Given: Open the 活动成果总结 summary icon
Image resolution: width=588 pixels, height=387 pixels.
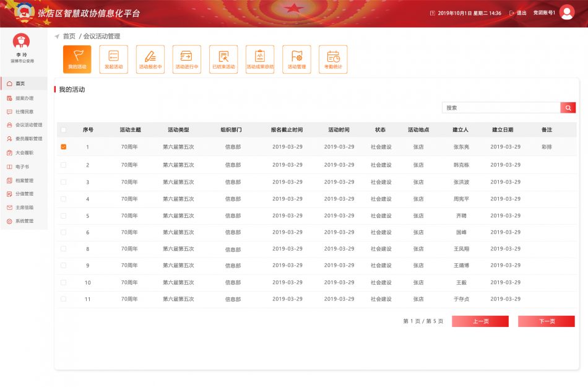Looking at the screenshot, I should coord(259,59).
